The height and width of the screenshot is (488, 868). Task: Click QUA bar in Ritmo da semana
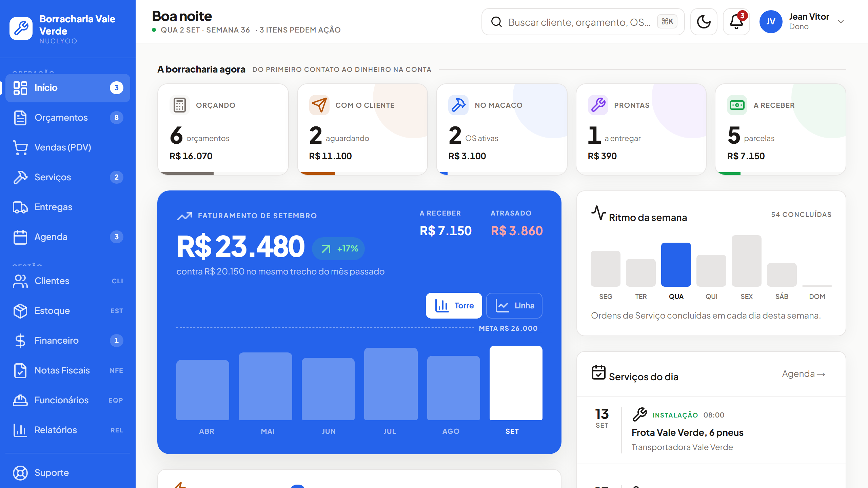[x=676, y=265]
